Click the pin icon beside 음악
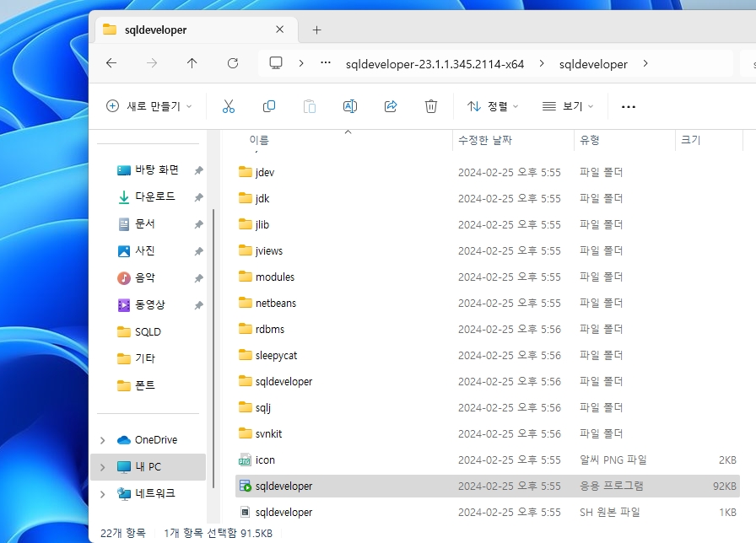The image size is (756, 543). coord(198,278)
